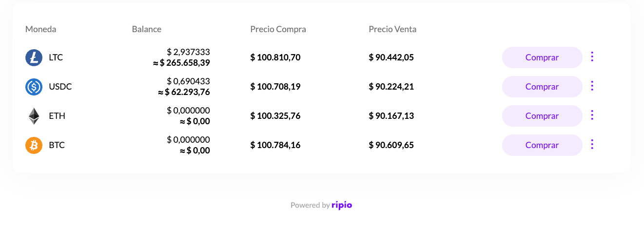
Task: Click the ripio logo link
Action: [x=342, y=205]
